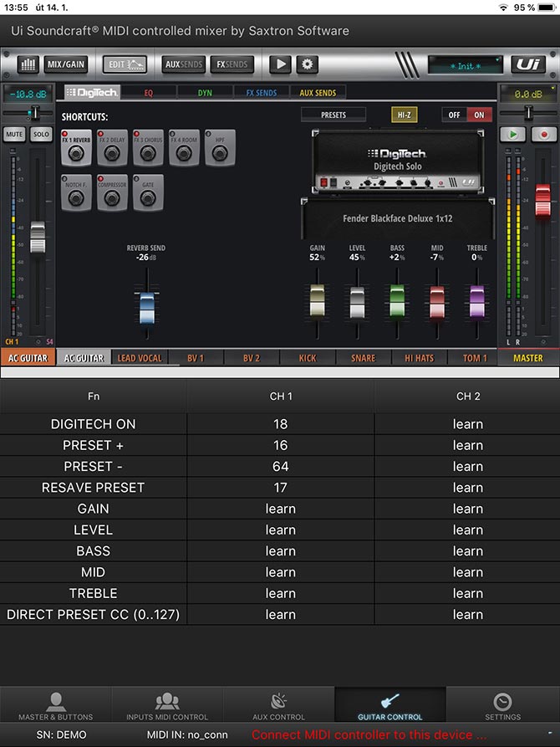Click the MIX/GAIN button

click(66, 64)
